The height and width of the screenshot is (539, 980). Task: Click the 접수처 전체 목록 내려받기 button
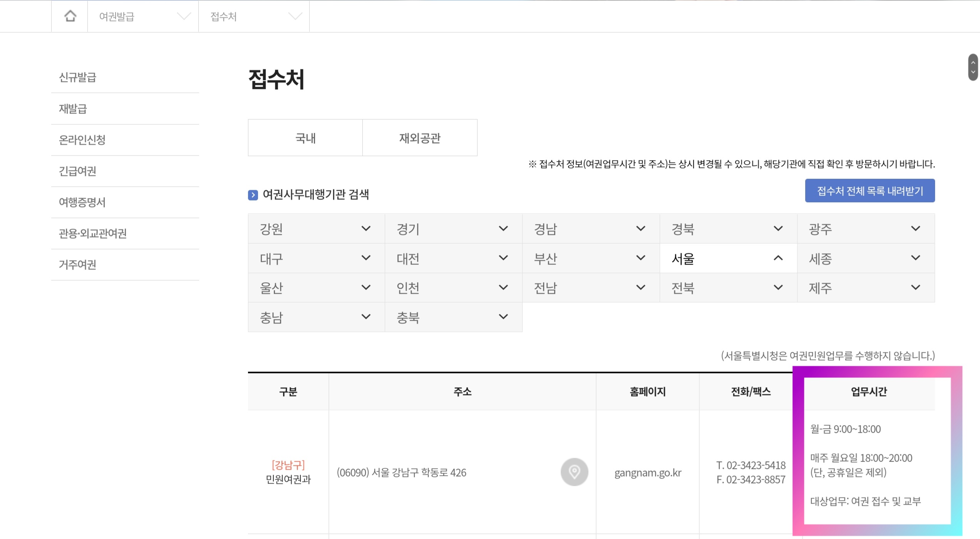click(x=869, y=190)
